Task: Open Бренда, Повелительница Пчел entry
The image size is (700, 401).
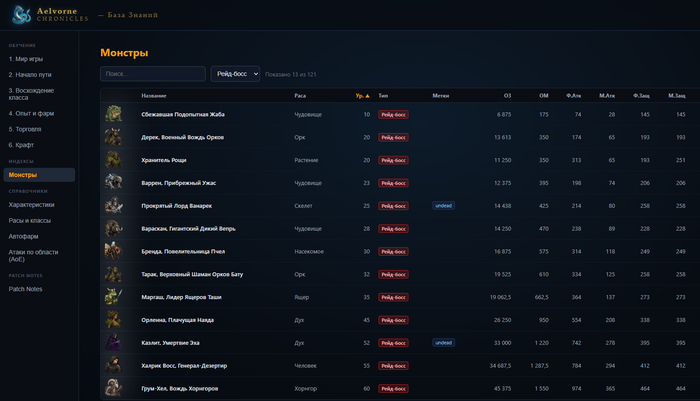Action: 183,251
